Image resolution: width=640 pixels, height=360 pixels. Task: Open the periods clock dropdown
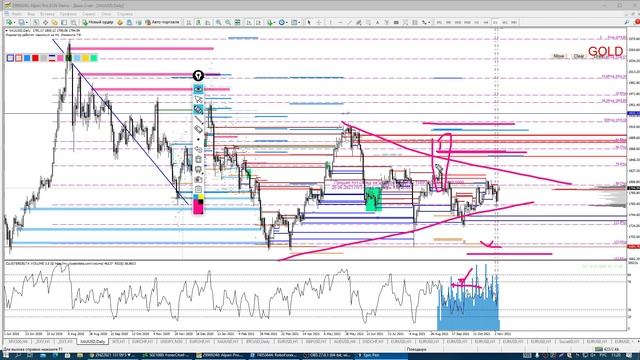[x=283, y=22]
